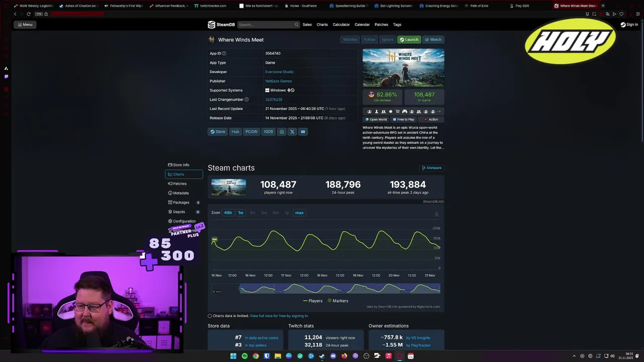Select the max zoom range
The width and height of the screenshot is (644, 362).
point(299,213)
